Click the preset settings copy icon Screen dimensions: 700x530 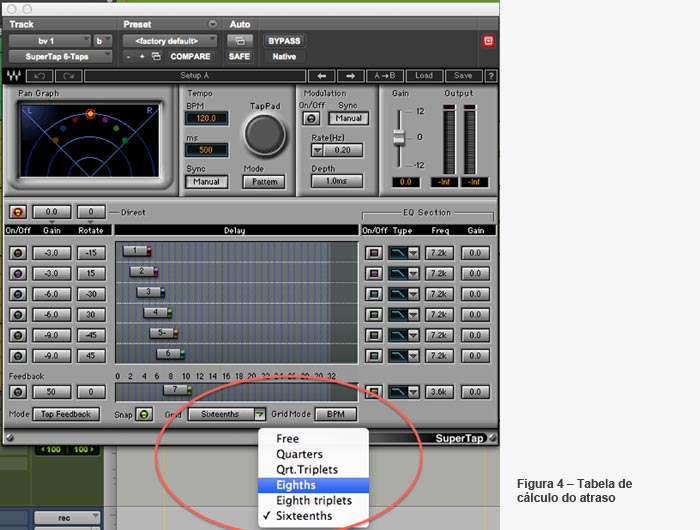coord(156,57)
